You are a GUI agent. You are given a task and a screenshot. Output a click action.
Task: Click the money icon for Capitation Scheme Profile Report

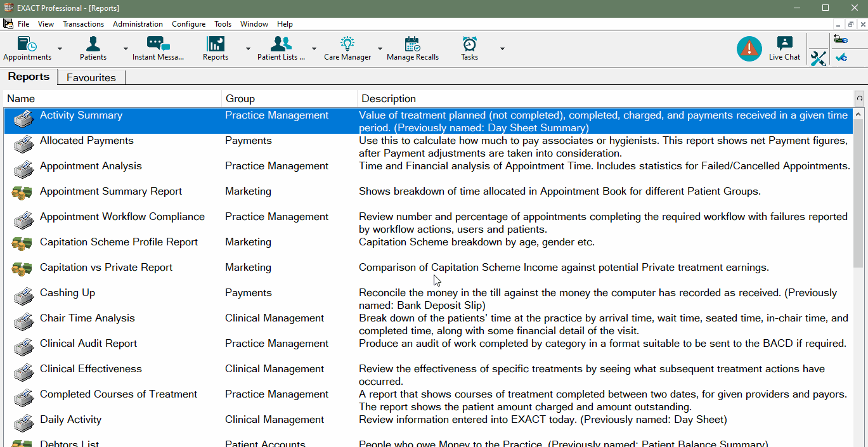(22, 243)
